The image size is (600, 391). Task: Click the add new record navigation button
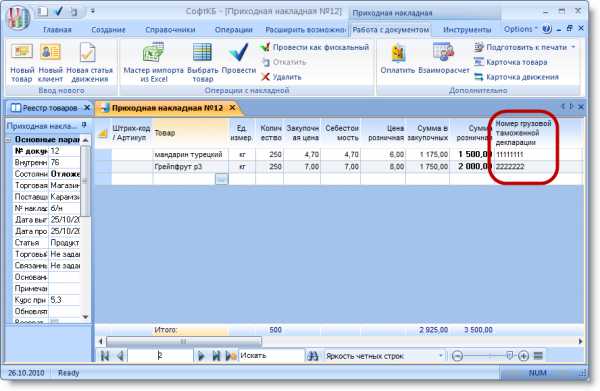tap(231, 356)
